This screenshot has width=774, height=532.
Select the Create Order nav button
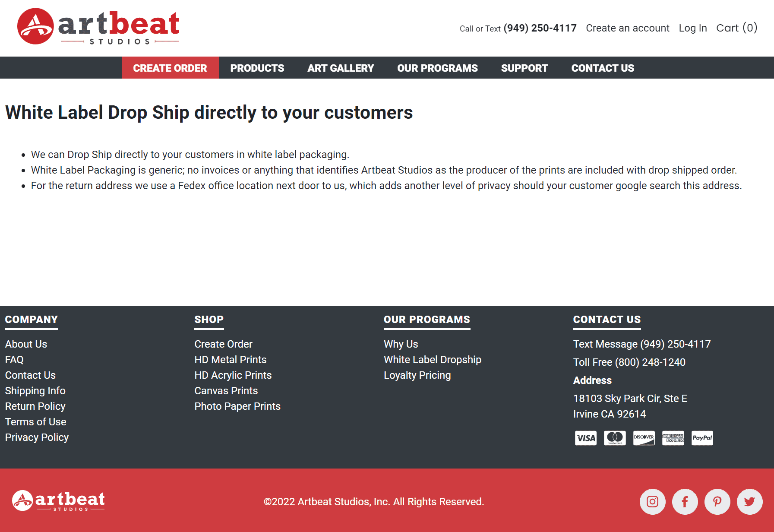170,68
